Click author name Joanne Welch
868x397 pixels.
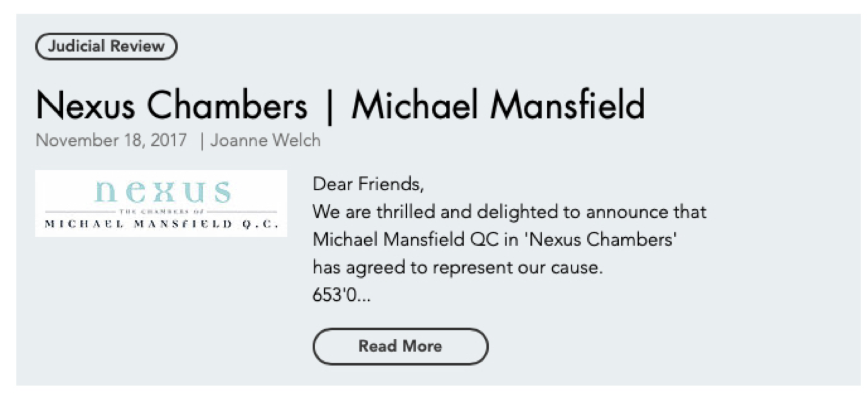point(266,140)
